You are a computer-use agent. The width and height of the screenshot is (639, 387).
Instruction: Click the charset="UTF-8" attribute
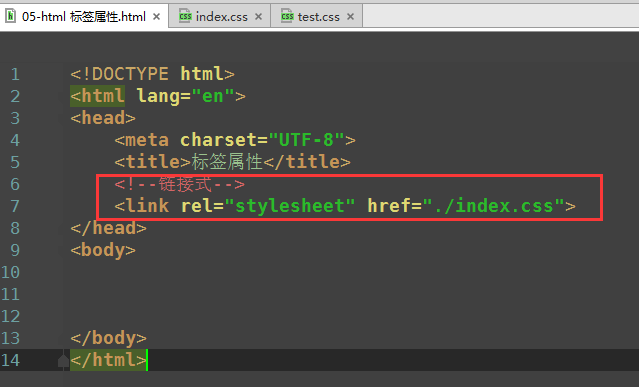click(x=263, y=140)
